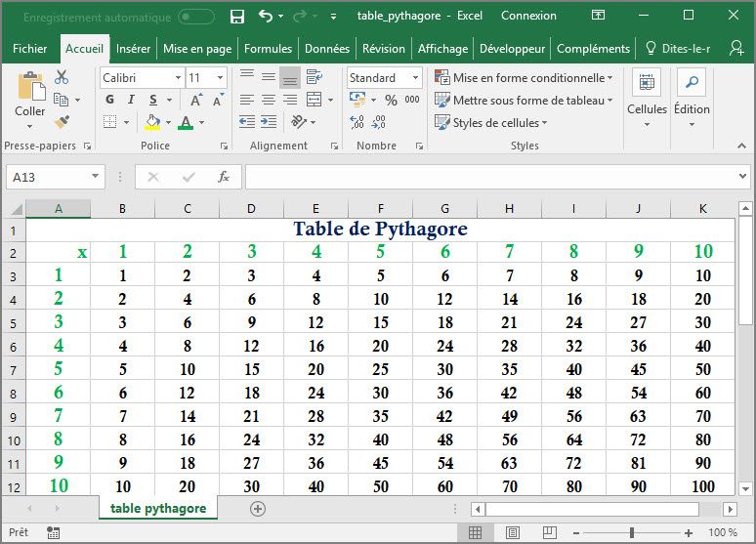Viewport: 756px width, 544px height.
Task: Add a decimal place
Action: point(357,122)
